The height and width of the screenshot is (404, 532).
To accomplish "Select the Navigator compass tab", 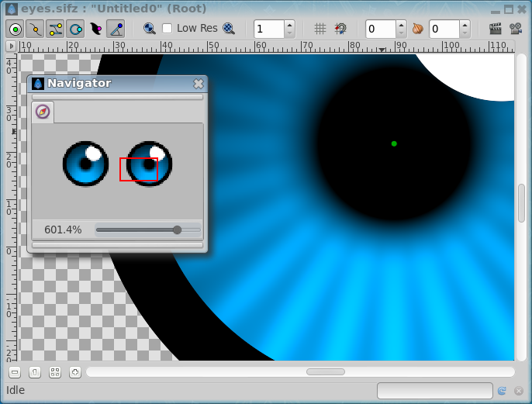I will (43, 112).
